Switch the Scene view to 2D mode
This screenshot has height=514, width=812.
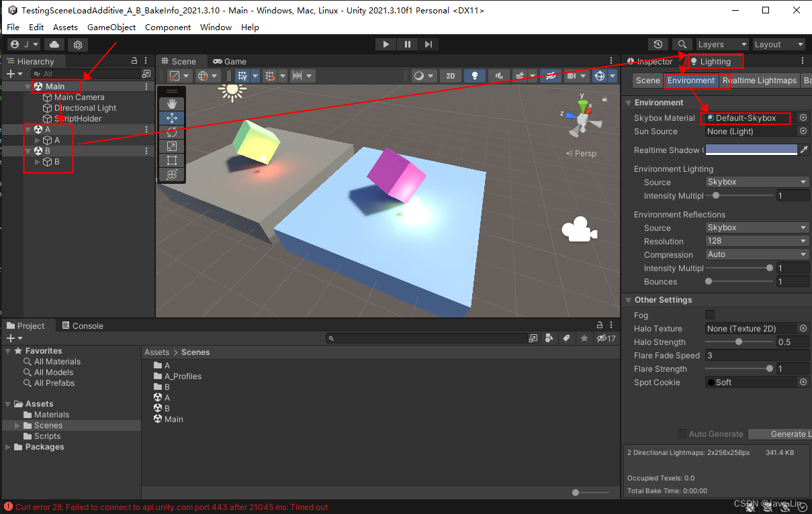tap(451, 75)
